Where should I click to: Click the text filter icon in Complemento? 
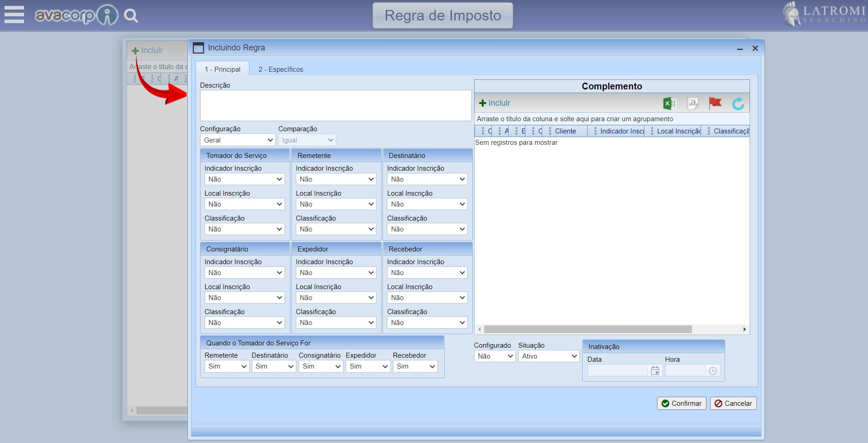pyautogui.click(x=692, y=103)
